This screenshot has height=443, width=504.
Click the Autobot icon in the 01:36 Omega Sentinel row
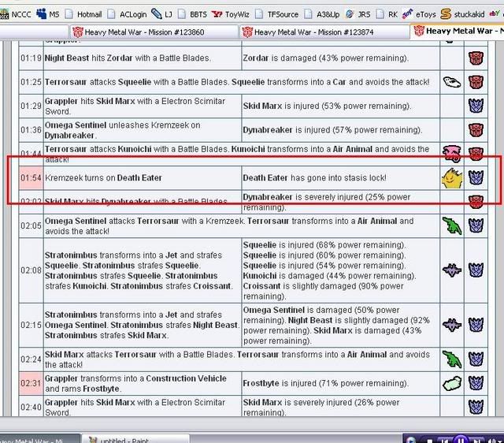coord(476,130)
